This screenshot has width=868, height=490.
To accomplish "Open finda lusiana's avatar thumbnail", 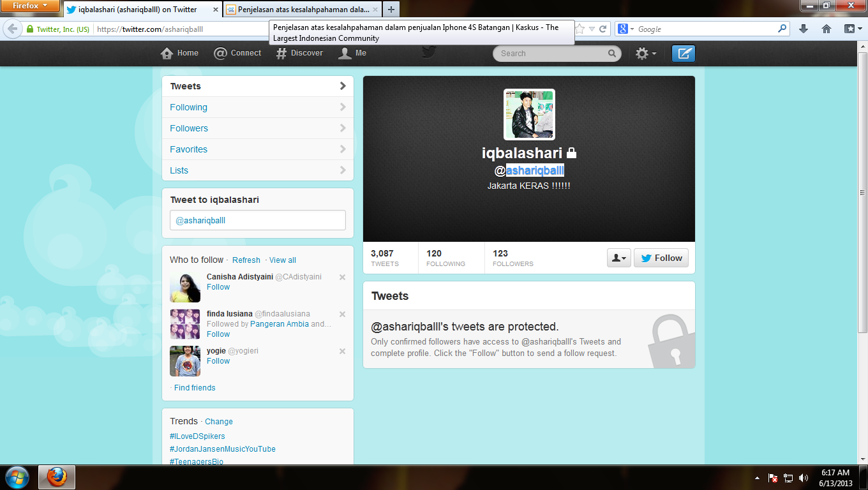I will coord(185,324).
